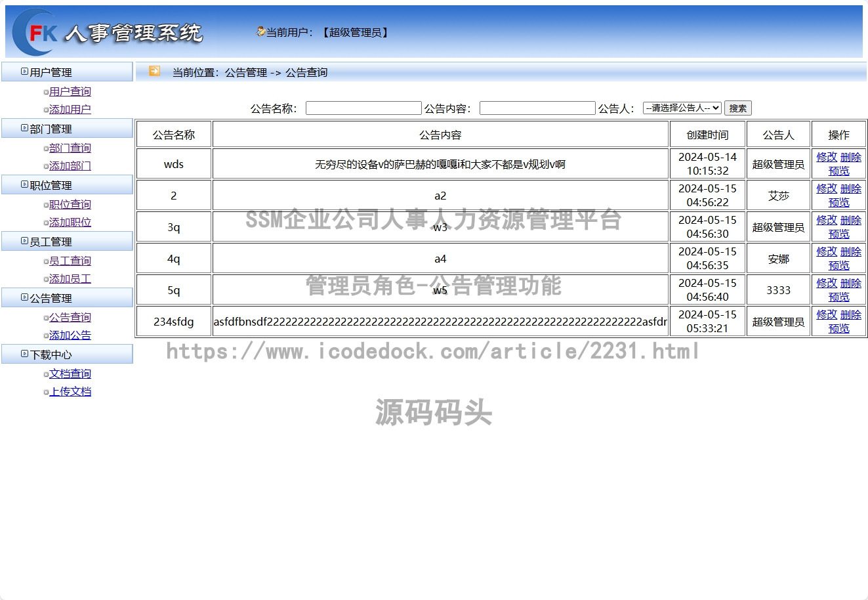
Task: Collapse the 部门管理 menu section
Action: point(67,129)
